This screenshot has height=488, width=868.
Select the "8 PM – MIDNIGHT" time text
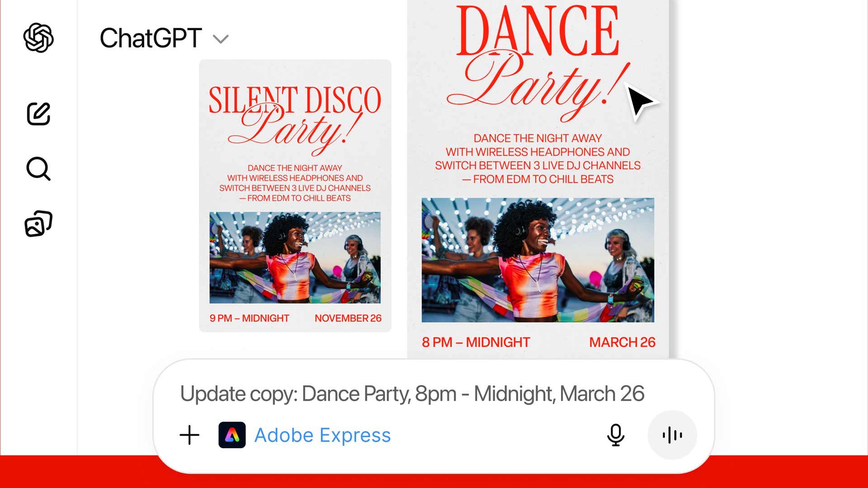point(476,343)
